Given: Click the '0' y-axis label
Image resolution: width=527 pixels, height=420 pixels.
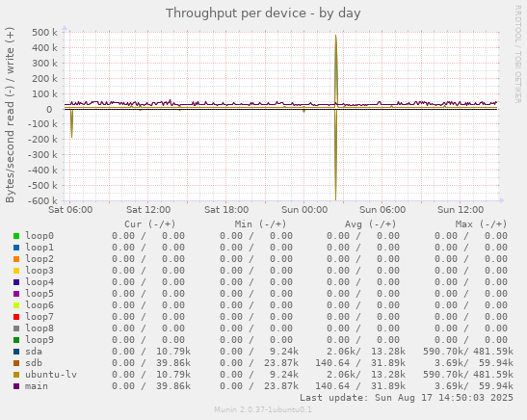Looking at the screenshot, I should pos(49,109).
